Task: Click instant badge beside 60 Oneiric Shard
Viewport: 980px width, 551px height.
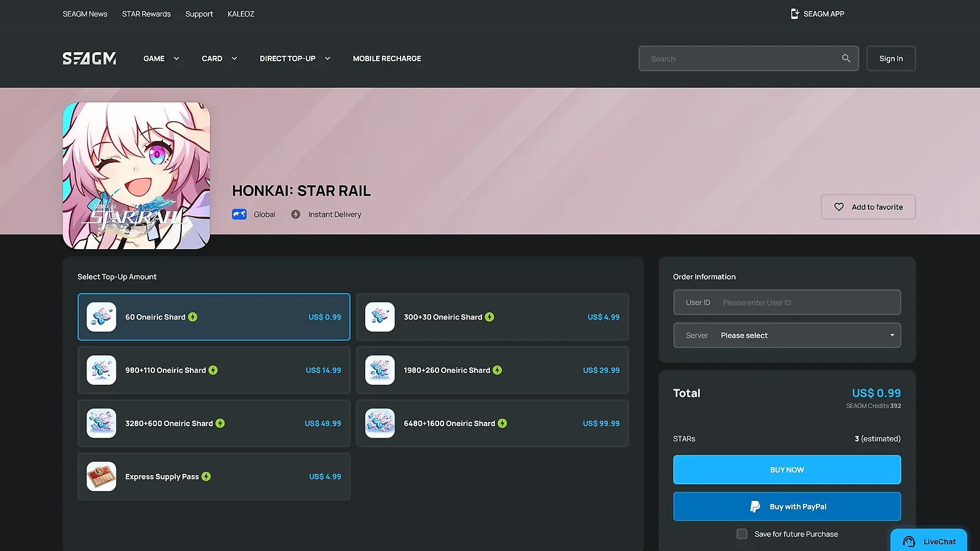Action: (x=193, y=317)
